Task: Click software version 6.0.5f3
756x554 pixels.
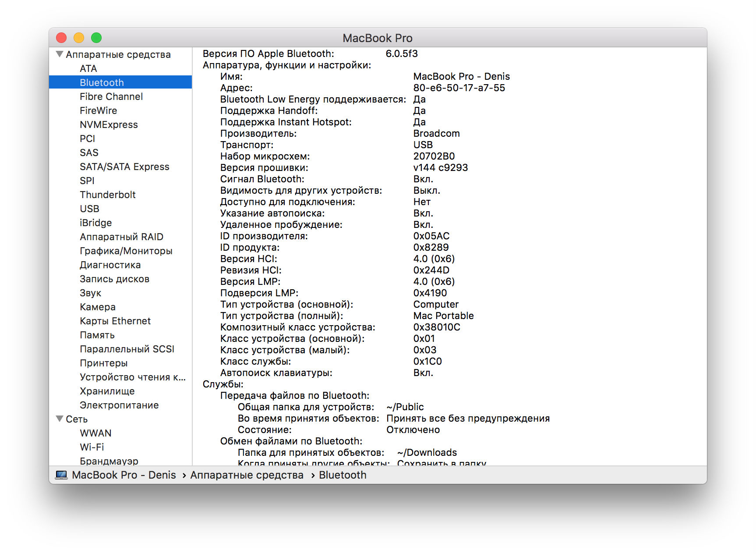Action: coord(402,53)
